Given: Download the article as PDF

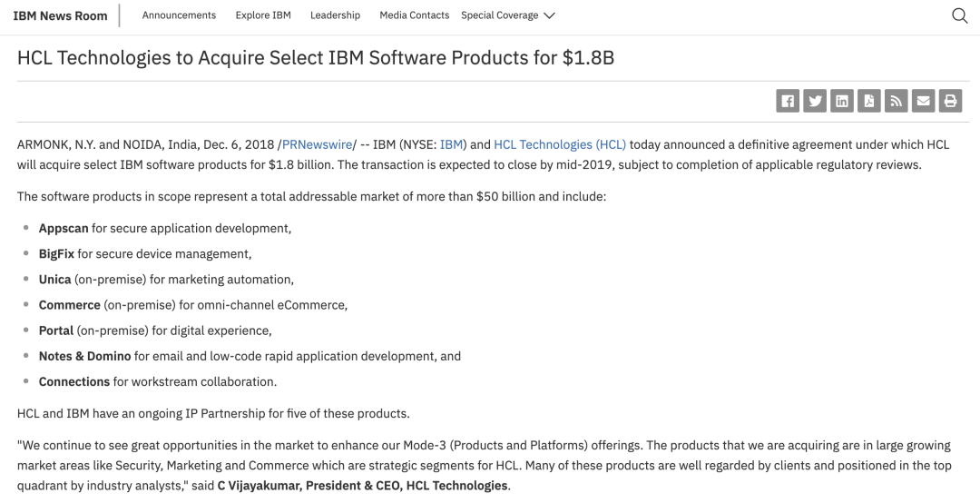Looking at the screenshot, I should point(869,101).
